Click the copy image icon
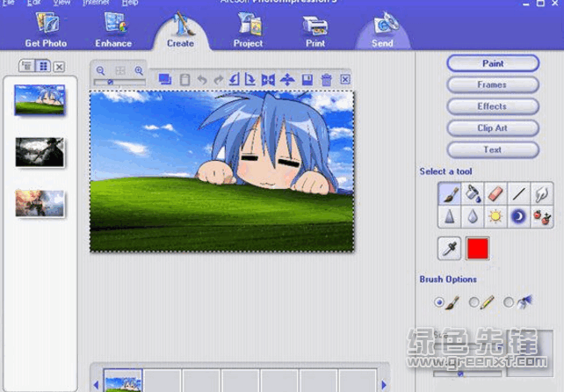The width and height of the screenshot is (564, 392). [165, 79]
